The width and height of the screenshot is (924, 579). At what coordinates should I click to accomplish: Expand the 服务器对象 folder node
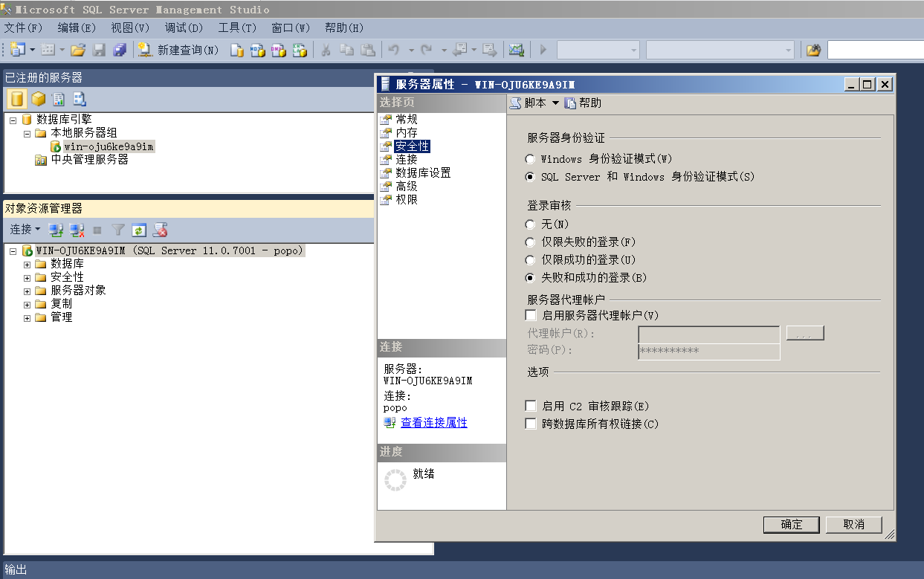coord(28,291)
